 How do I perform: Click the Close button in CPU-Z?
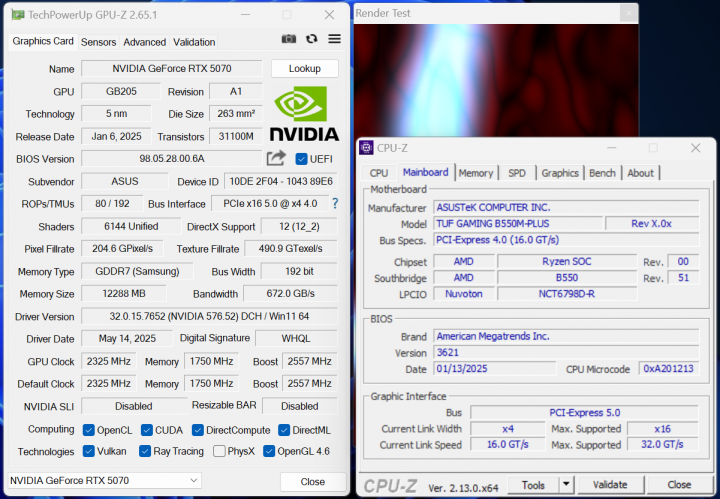pyautogui.click(x=679, y=485)
